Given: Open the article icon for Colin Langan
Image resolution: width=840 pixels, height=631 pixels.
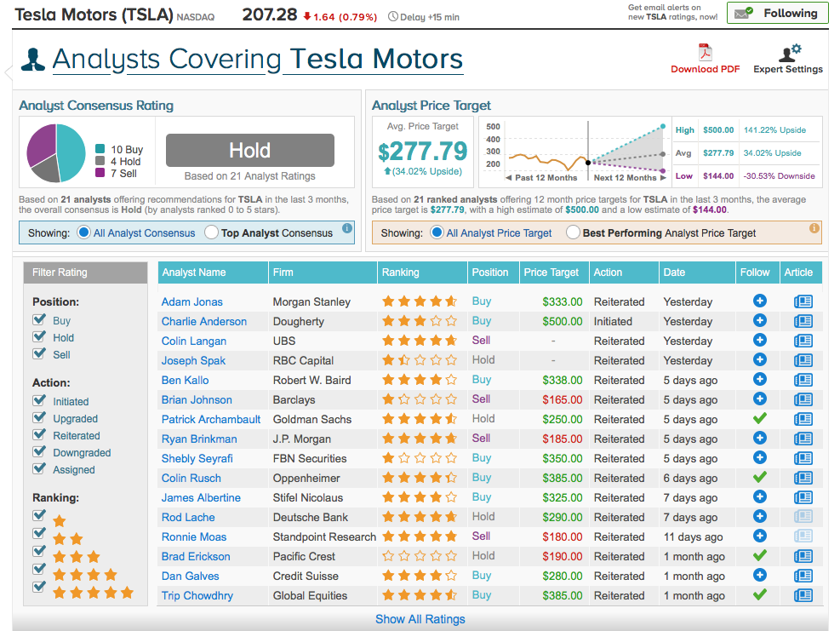Looking at the screenshot, I should click(x=803, y=341).
